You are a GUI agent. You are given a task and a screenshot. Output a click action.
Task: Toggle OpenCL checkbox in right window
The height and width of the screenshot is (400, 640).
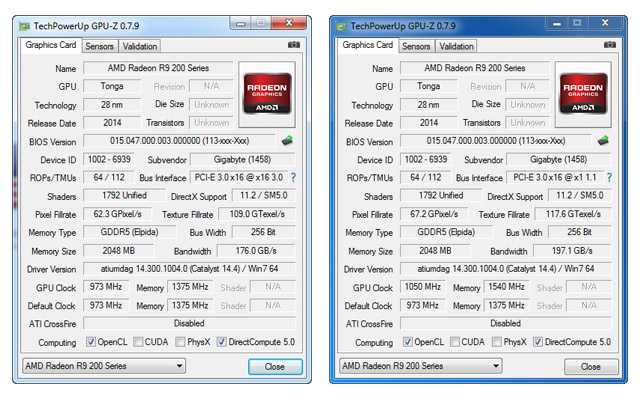click(x=407, y=342)
